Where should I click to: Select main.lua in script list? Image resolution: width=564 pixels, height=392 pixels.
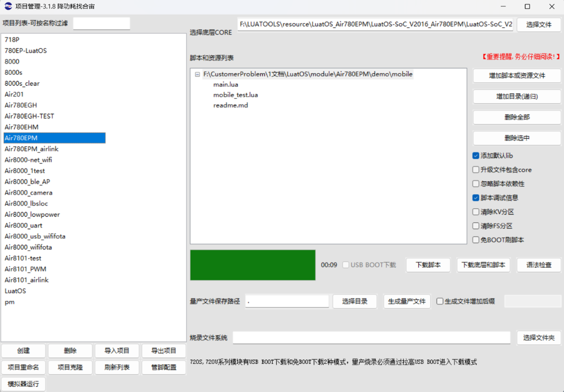click(x=226, y=85)
